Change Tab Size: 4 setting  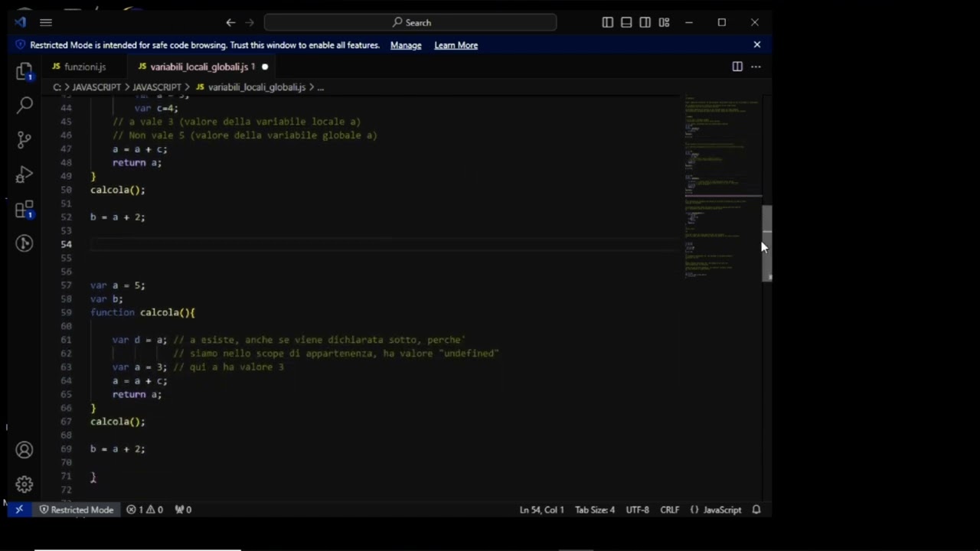click(x=595, y=510)
